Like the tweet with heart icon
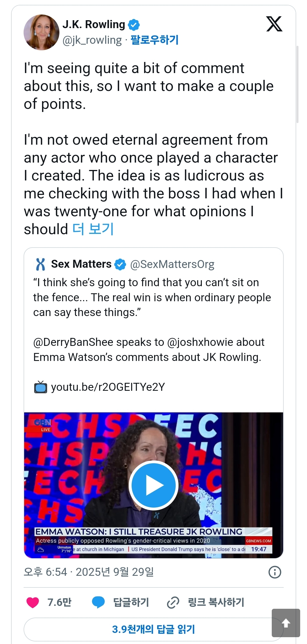Screen dimensions: 307x644 tap(33, 602)
